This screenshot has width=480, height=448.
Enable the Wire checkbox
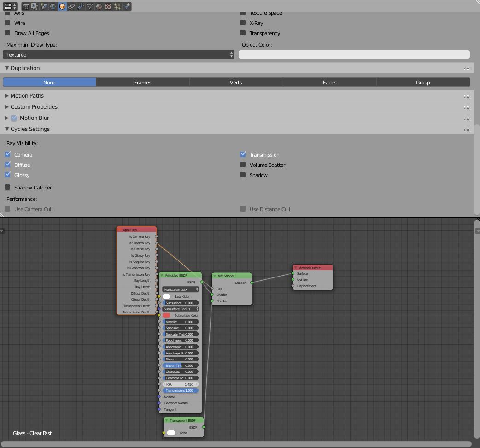8,23
